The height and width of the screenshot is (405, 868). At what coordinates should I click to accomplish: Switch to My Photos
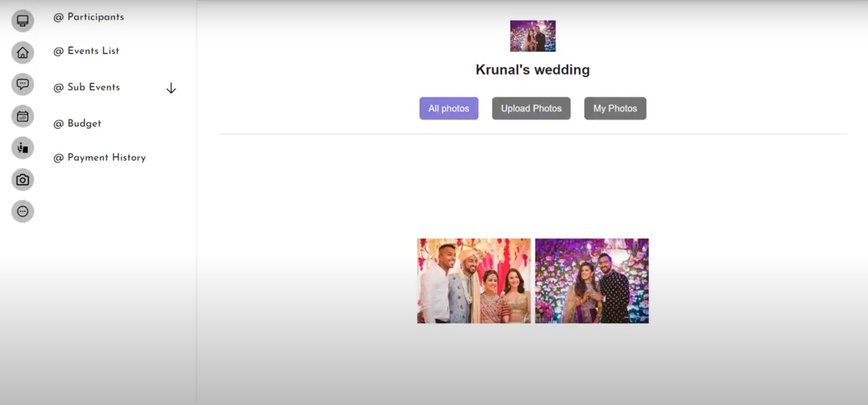pyautogui.click(x=615, y=108)
